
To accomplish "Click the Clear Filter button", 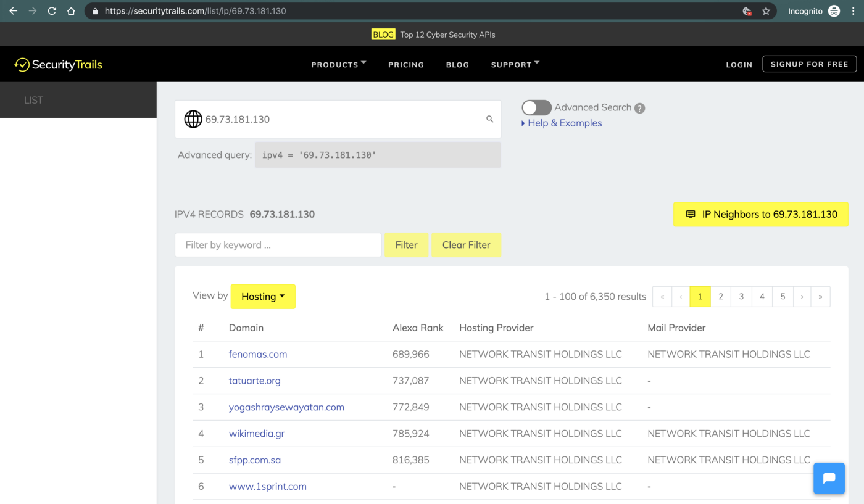I will (x=466, y=245).
